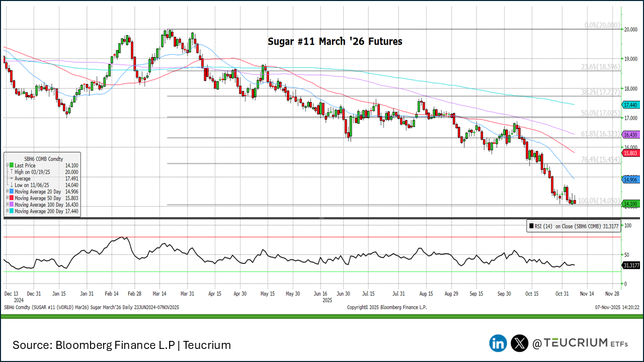Click the Average cross icon in legend
Screen dimensions: 644x362
11,178
